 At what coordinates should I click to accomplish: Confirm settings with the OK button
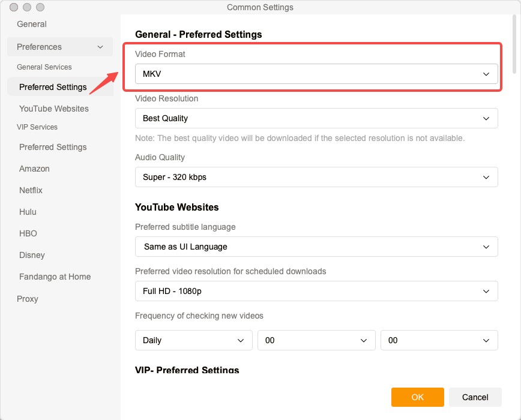point(417,397)
